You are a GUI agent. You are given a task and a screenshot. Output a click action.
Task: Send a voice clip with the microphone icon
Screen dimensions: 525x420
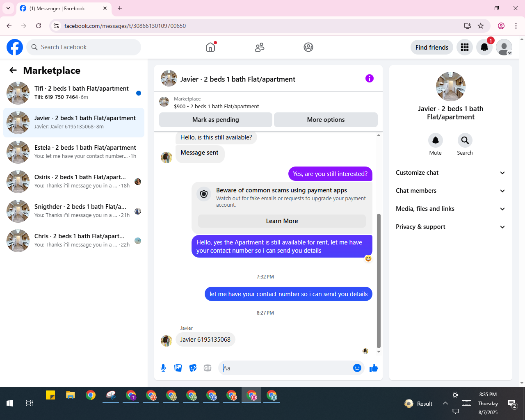163,368
